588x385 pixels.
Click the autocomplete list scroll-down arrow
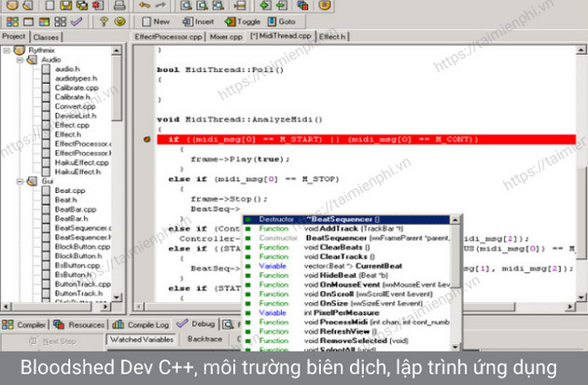click(455, 347)
